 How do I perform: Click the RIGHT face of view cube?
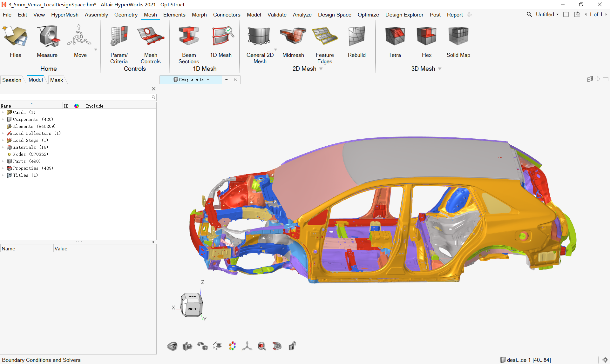coord(193,309)
